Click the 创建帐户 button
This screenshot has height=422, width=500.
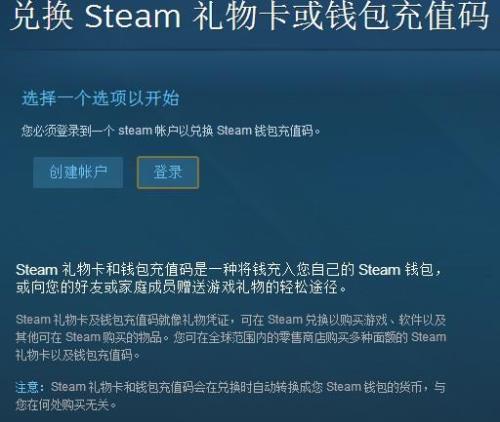pyautogui.click(x=78, y=173)
